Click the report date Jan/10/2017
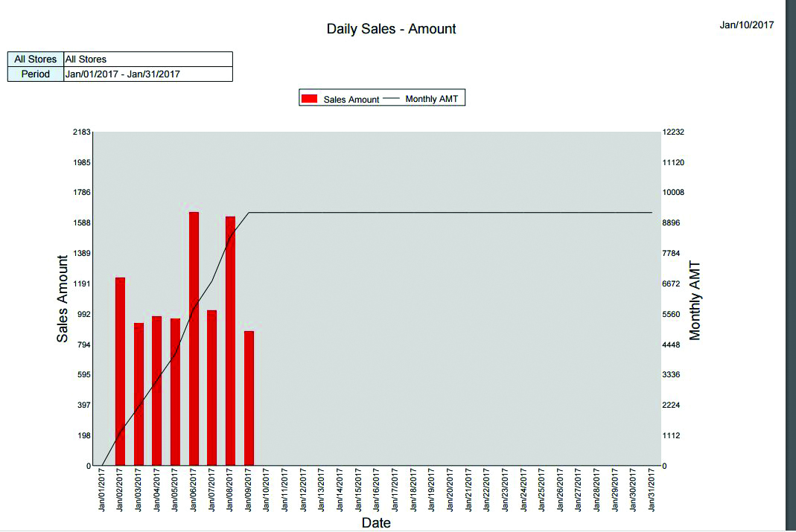Image resolution: width=796 pixels, height=532 pixels. (x=747, y=25)
